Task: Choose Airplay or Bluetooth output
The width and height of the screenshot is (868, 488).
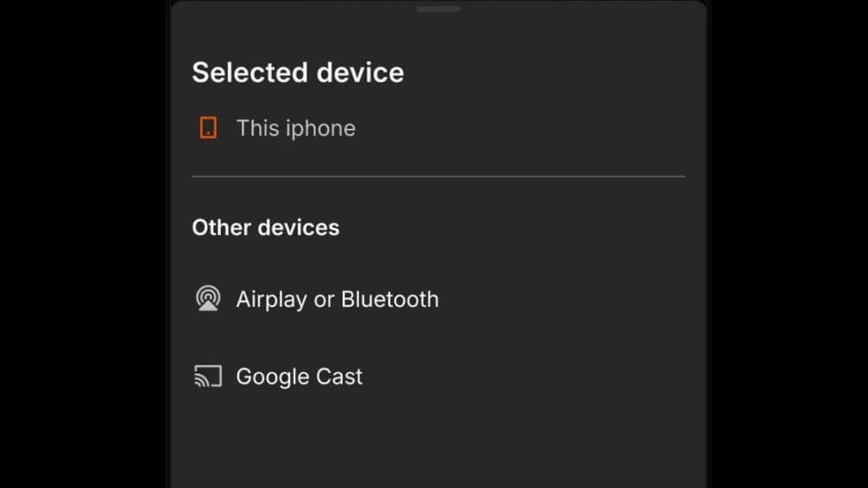Action: coord(337,299)
